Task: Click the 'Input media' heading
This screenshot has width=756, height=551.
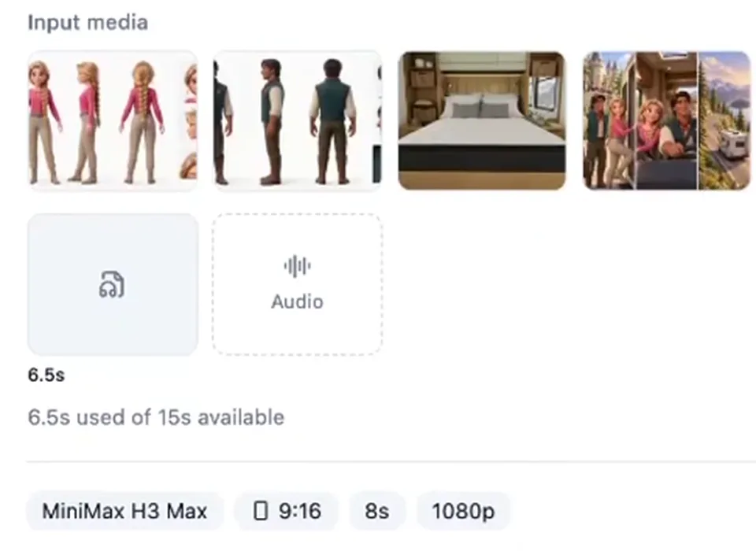Action: tap(87, 23)
